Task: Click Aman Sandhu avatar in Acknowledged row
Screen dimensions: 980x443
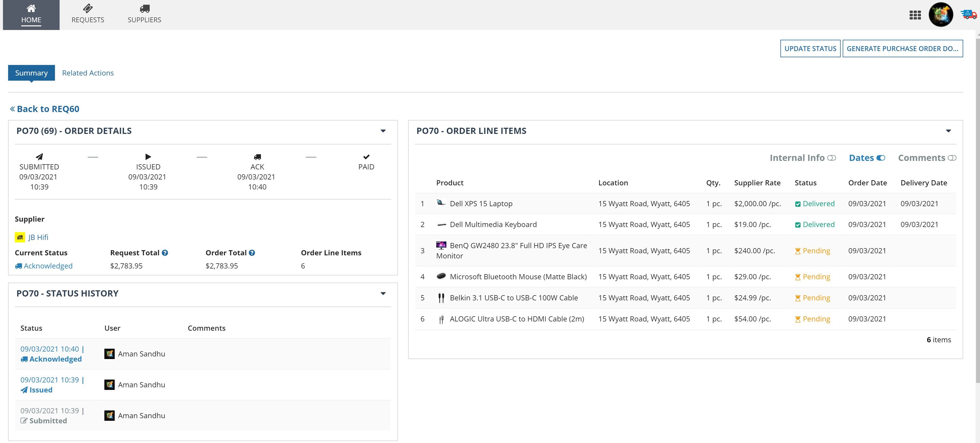Action: (109, 354)
